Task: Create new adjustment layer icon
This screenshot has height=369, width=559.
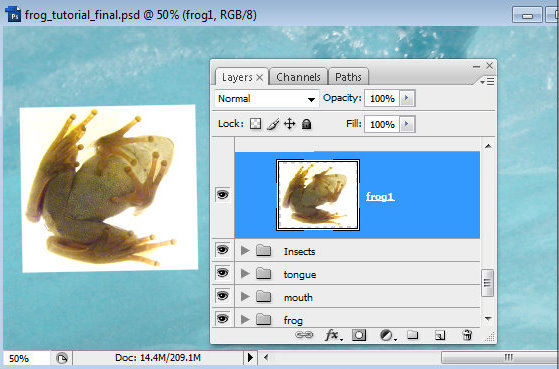Action: click(x=387, y=335)
